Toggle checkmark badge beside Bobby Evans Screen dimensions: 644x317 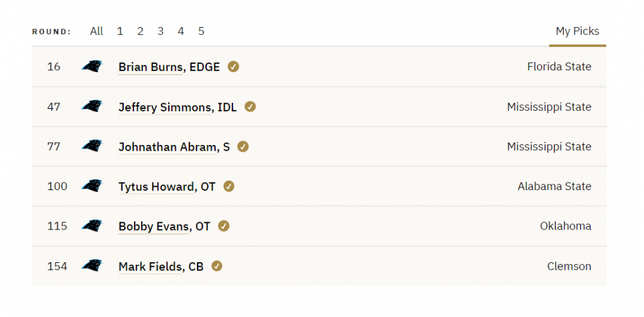tap(224, 226)
